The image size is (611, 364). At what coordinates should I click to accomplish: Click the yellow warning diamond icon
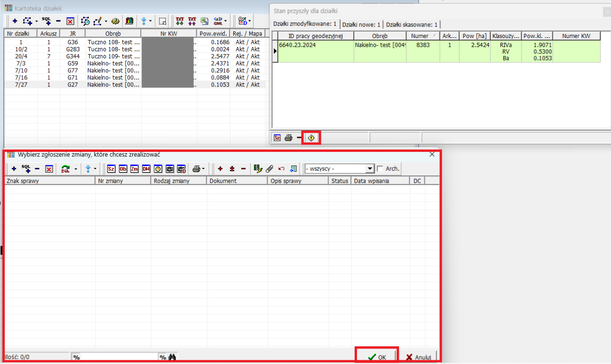(x=311, y=138)
